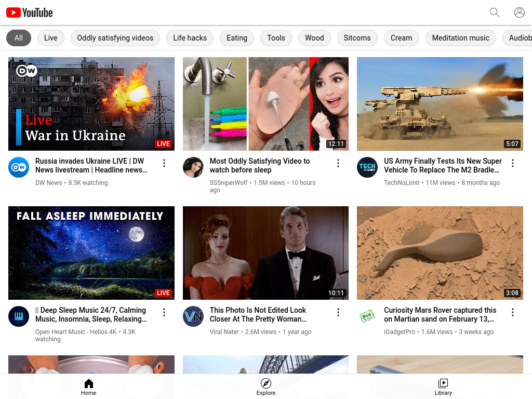Open TechNoLimit channel avatar

(367, 167)
